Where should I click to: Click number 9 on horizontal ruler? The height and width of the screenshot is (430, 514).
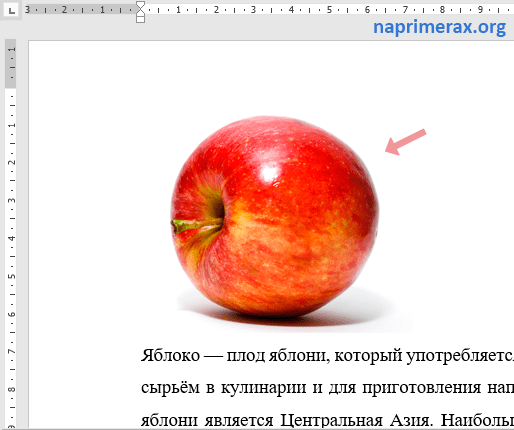[x=480, y=10]
